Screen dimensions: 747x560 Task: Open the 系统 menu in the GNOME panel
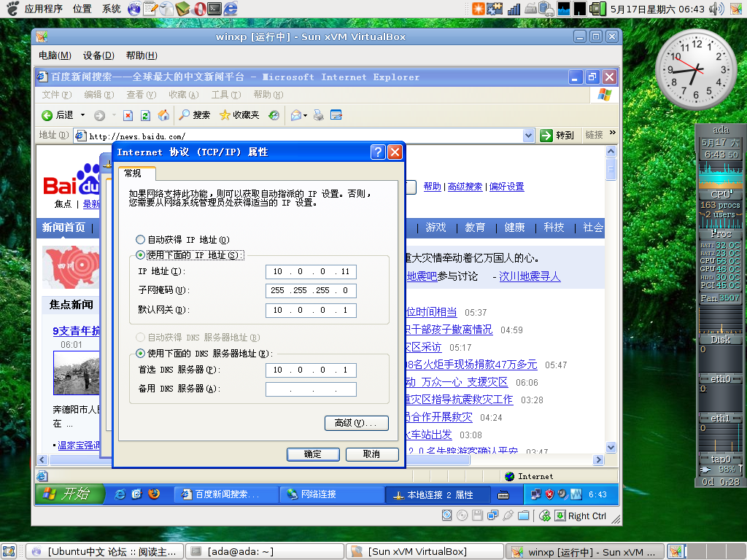[x=112, y=9]
